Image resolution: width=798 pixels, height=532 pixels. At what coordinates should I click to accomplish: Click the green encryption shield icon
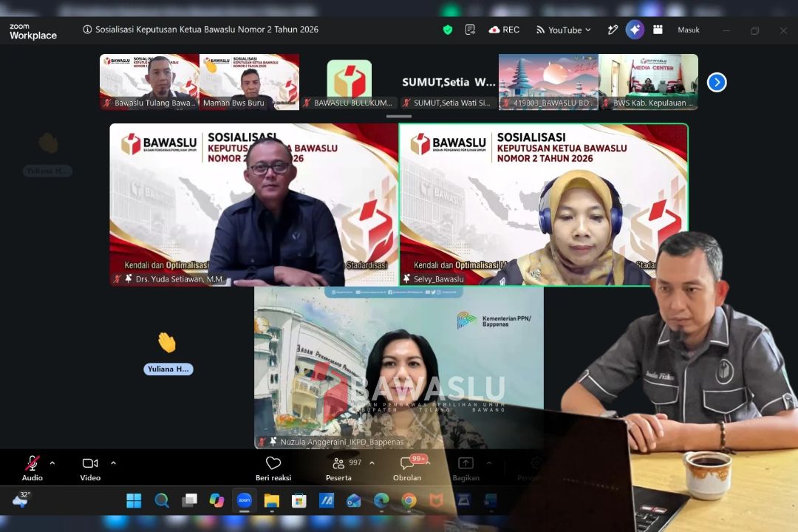click(x=448, y=30)
